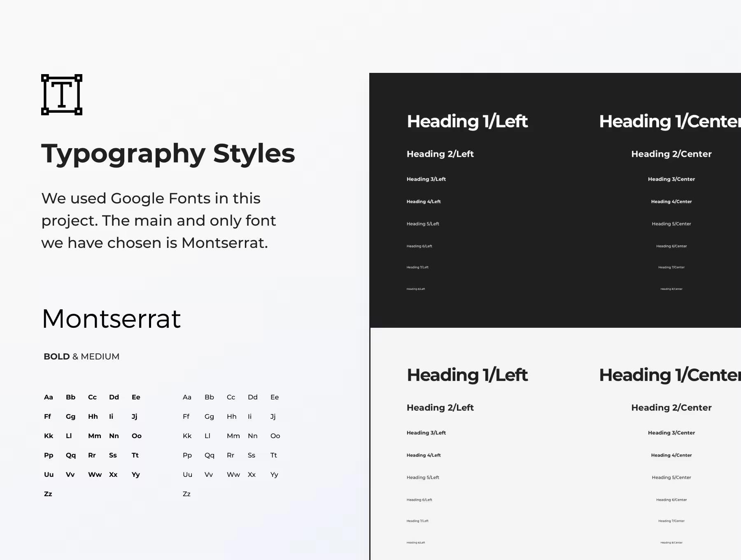
Task: Select bold 'Zz' glyph pair
Action: [x=48, y=494]
